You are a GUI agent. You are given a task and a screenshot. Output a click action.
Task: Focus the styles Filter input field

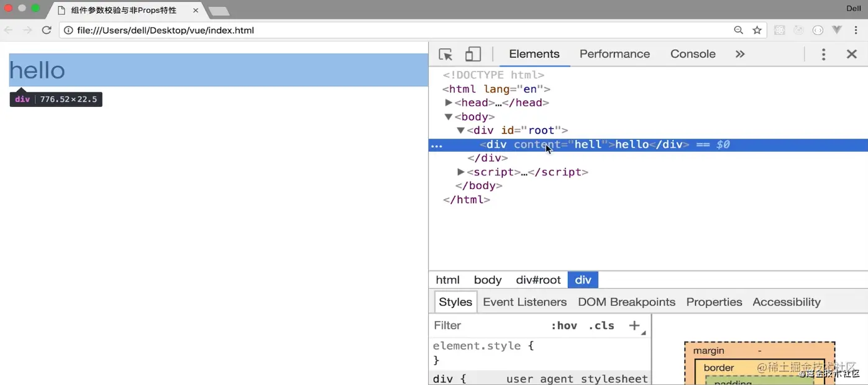488,325
